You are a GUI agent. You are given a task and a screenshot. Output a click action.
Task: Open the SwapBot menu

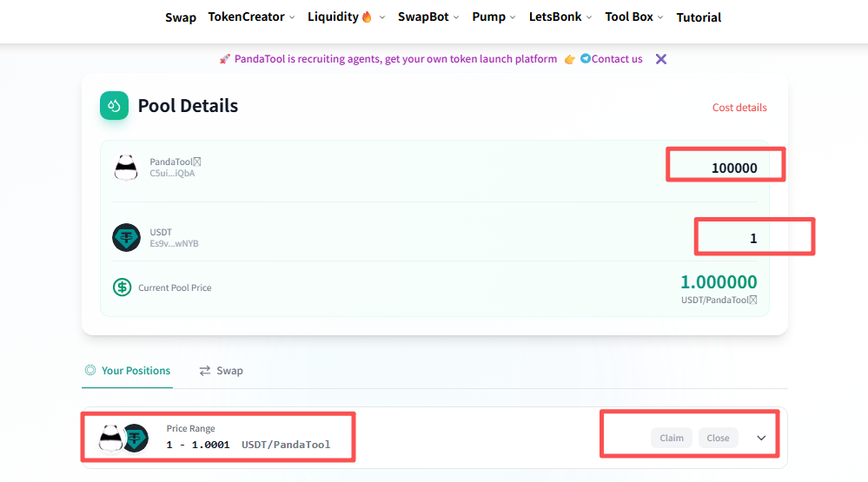click(428, 17)
